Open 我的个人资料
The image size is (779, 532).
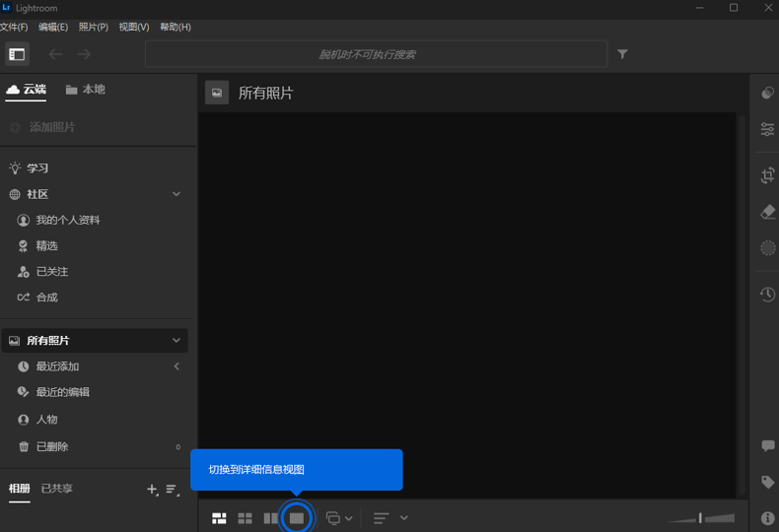click(x=58, y=220)
